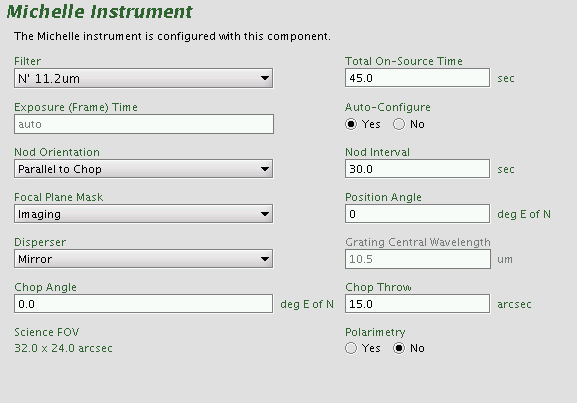Click the Focal Plane Mask label
The width and height of the screenshot is (577, 403).
tap(59, 197)
